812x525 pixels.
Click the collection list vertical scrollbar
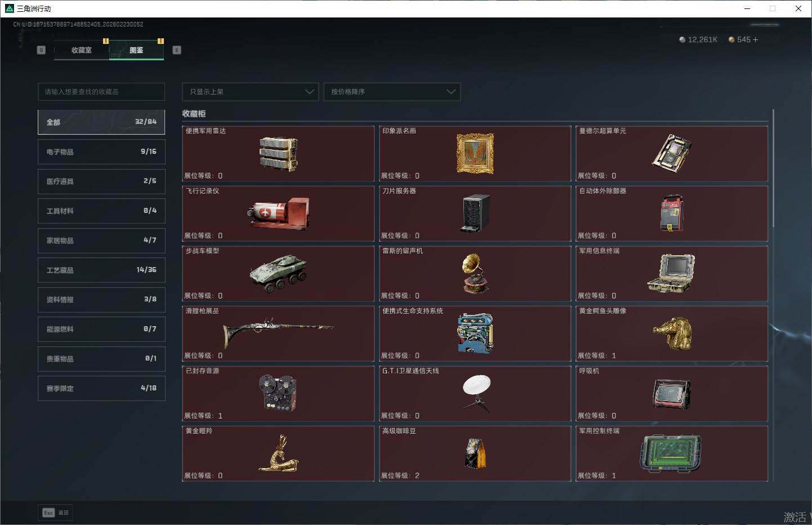774,169
